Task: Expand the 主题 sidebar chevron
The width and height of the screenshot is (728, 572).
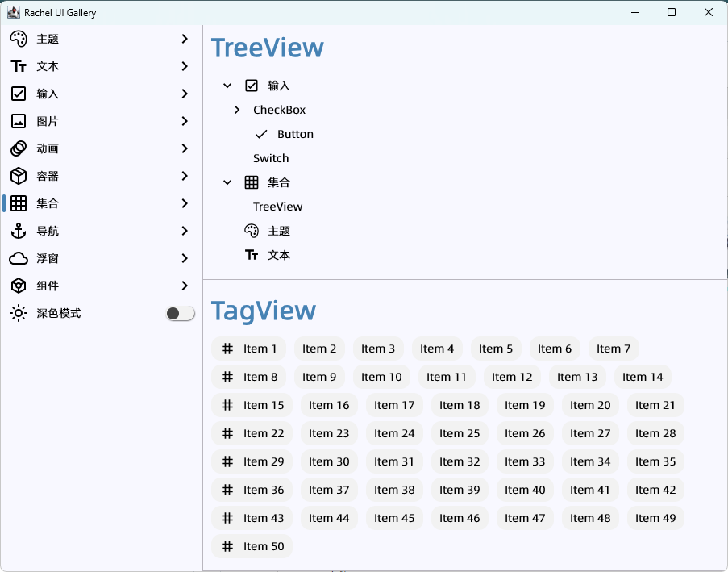Action: tap(185, 39)
